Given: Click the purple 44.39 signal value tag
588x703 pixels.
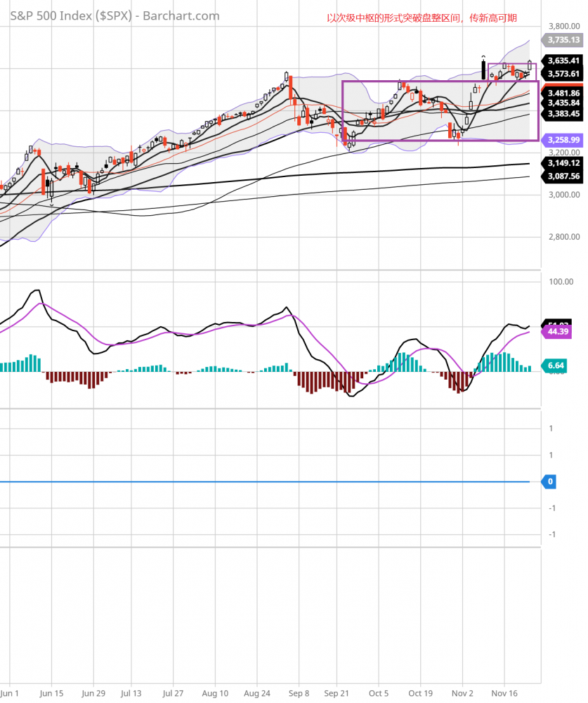Looking at the screenshot, I should (556, 332).
